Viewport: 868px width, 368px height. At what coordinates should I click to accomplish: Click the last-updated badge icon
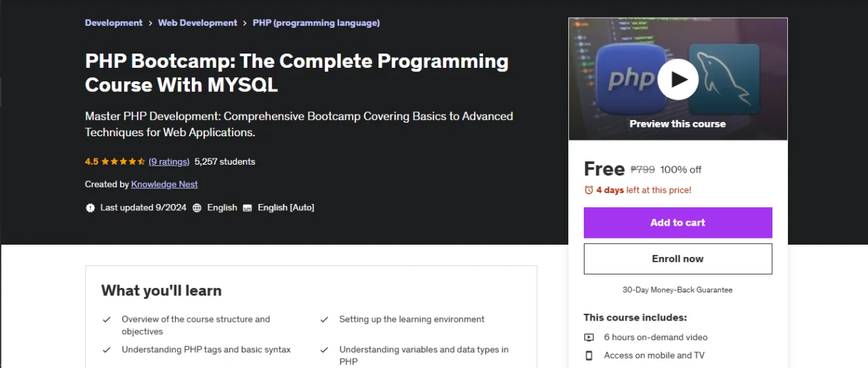click(x=90, y=208)
